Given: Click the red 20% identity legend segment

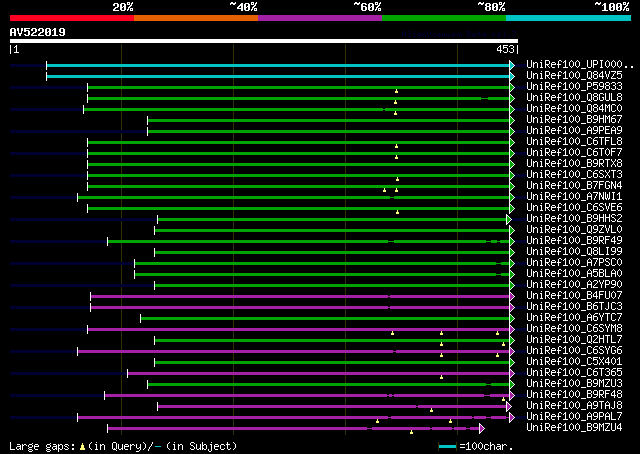Looking at the screenshot, I should click(72, 18).
